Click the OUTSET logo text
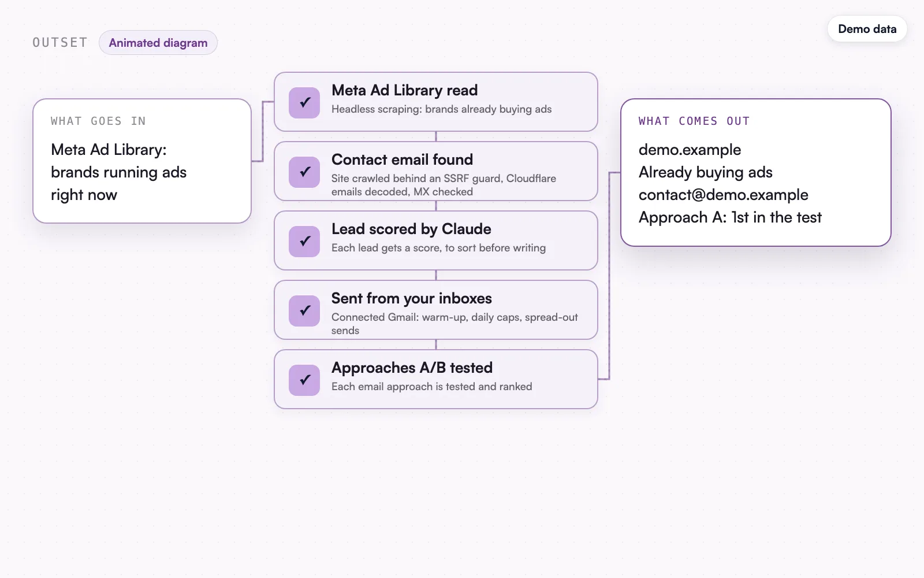This screenshot has width=924, height=578. coord(60,43)
